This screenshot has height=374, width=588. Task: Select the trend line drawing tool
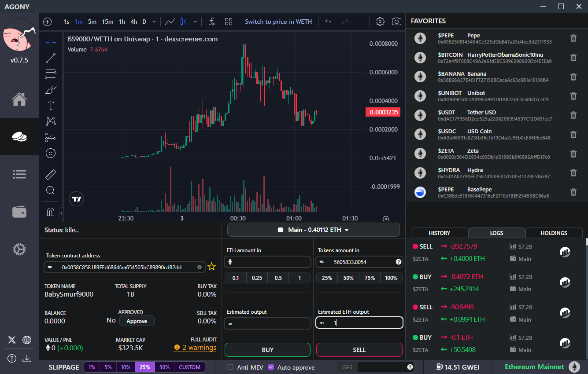(51, 58)
